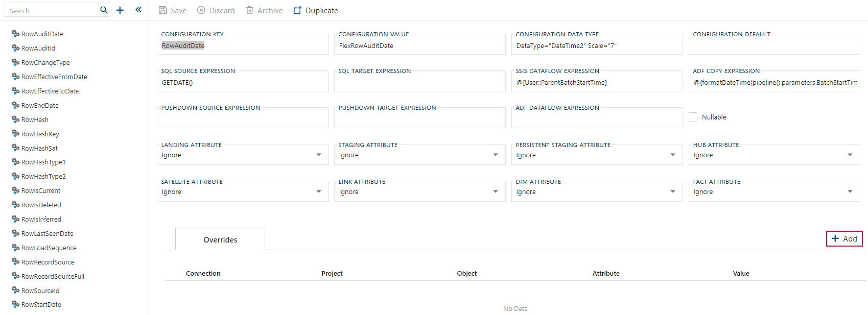Screen dimensions: 868x315
Task: Open the Landing Attribute dropdown
Action: pos(242,155)
